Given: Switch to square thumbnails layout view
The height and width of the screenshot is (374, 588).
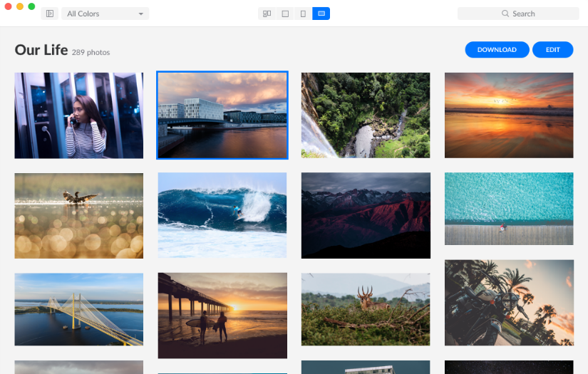Looking at the screenshot, I should 285,14.
